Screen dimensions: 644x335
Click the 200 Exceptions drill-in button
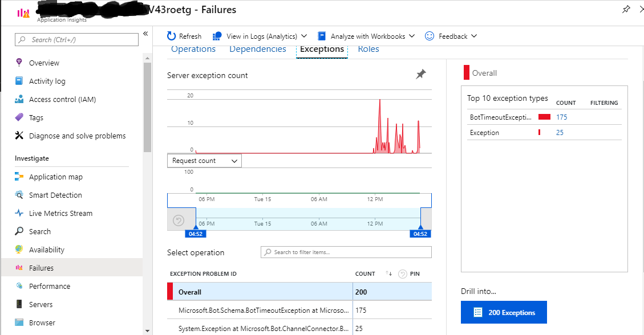click(503, 312)
